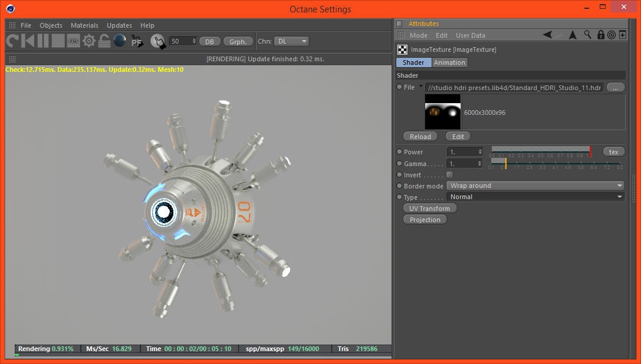Click the Gamma value stepper arrows

[x=480, y=163]
